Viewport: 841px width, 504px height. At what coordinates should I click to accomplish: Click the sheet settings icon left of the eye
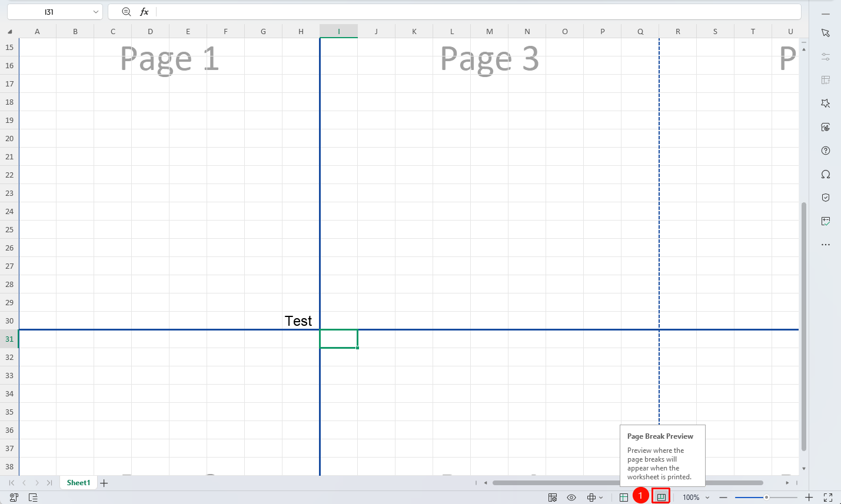coord(553,498)
